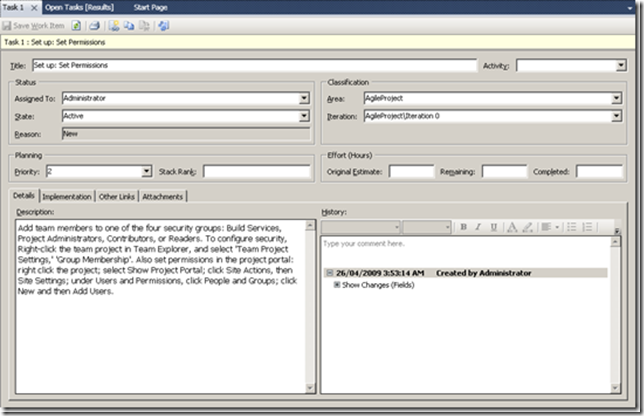
Task: Click Description scrollbar up arrow
Action: click(310, 225)
